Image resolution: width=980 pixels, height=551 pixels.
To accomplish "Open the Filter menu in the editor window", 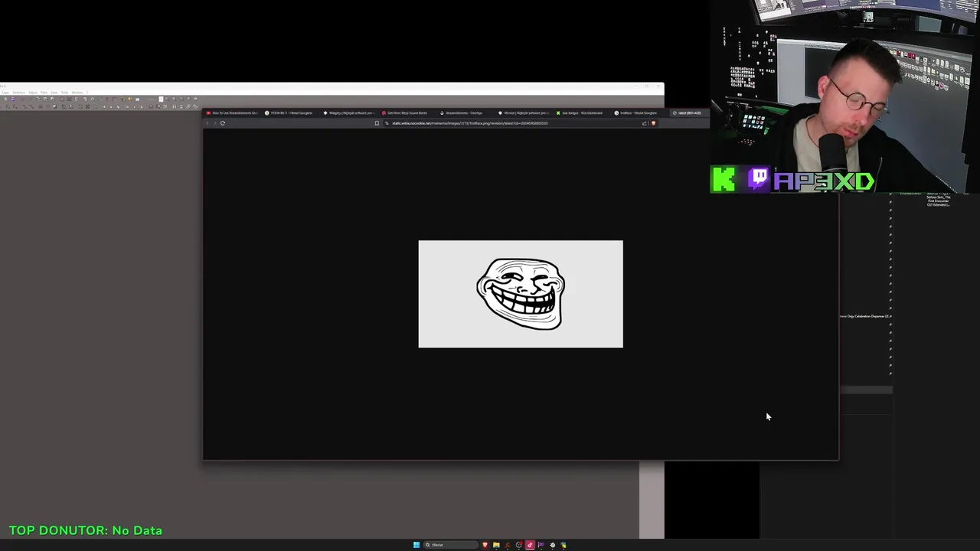I will click(x=44, y=93).
